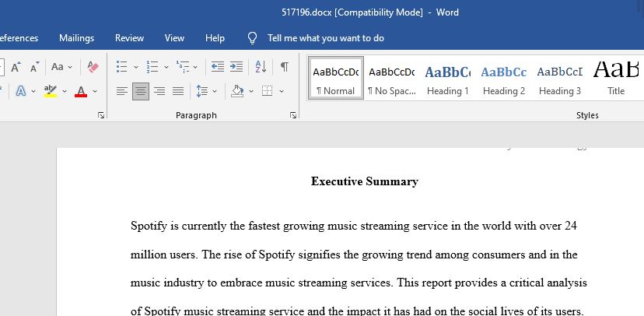
Task: Toggle Center alignment
Action: coord(141,91)
